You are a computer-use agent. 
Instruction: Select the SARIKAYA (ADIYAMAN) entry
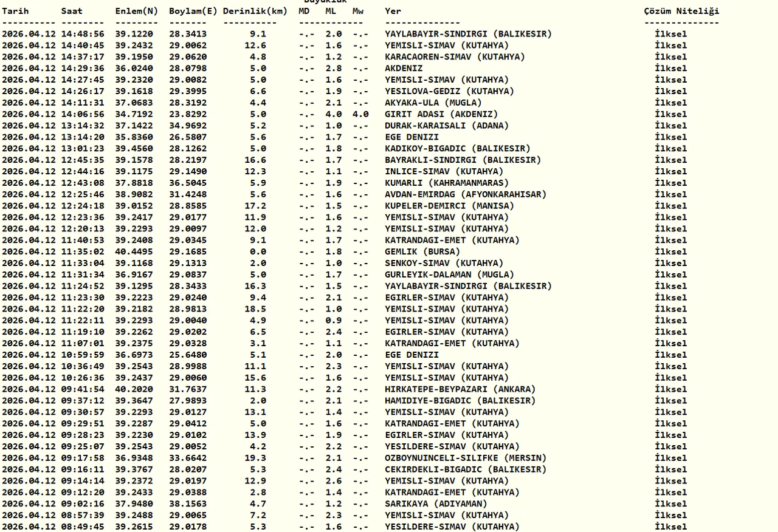pos(436,503)
